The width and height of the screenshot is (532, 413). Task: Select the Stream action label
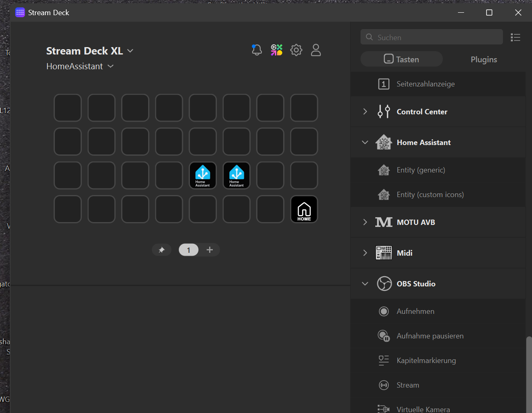pyautogui.click(x=408, y=385)
